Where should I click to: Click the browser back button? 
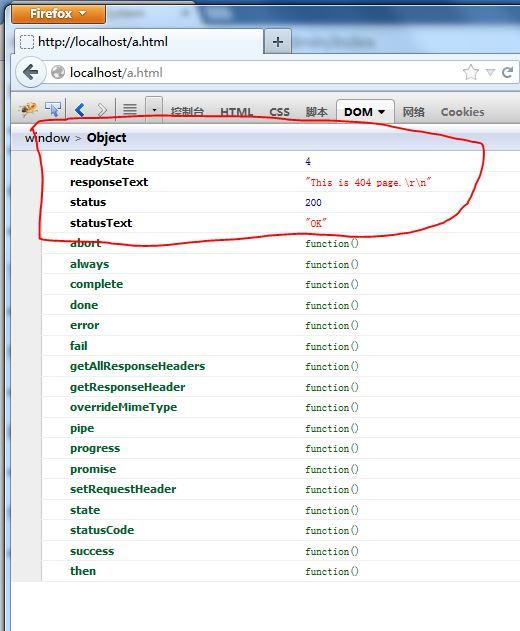[31, 73]
